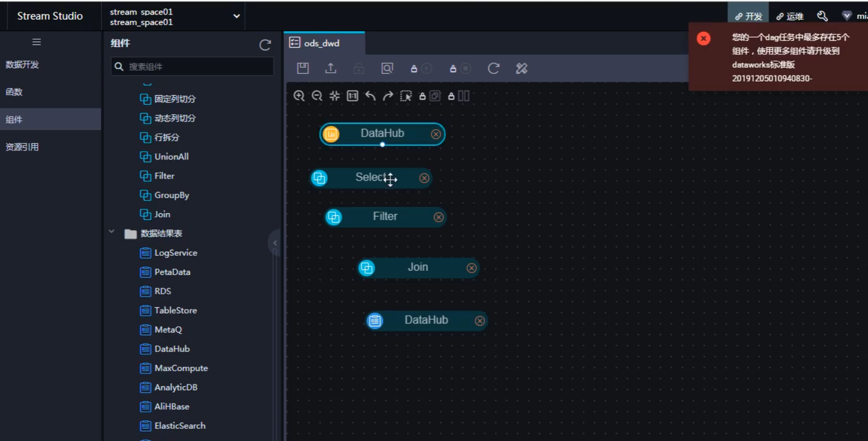Click the submit upload arrow icon
This screenshot has width=868, height=441.
click(x=331, y=68)
